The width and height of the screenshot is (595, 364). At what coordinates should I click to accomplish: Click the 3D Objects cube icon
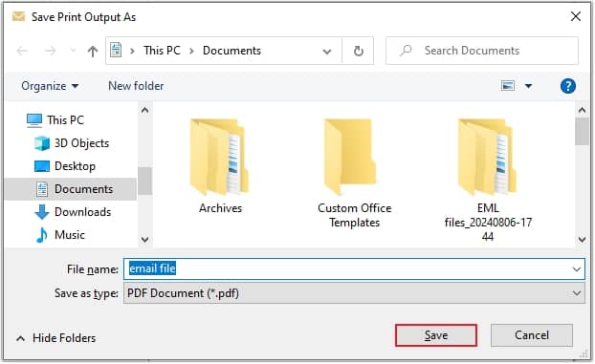[x=42, y=143]
